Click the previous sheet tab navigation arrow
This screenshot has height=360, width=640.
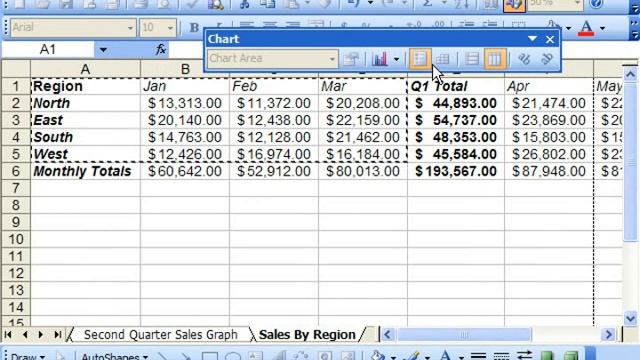pyautogui.click(x=25, y=335)
